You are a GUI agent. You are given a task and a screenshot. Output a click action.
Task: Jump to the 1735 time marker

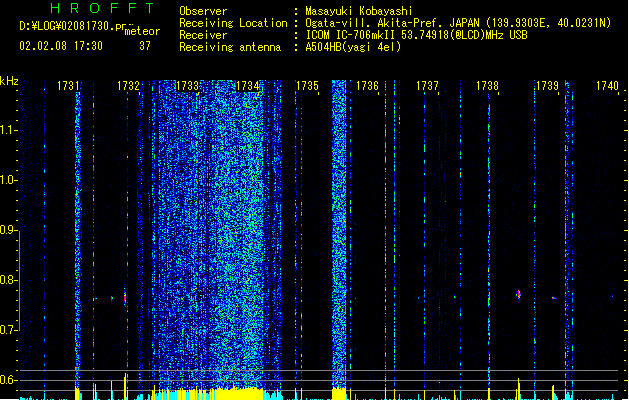(x=307, y=86)
